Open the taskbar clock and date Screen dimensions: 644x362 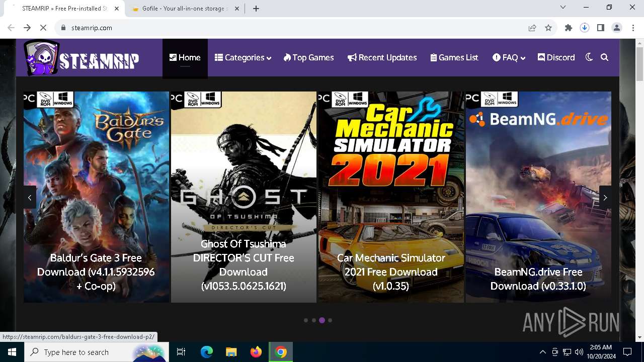pyautogui.click(x=601, y=352)
